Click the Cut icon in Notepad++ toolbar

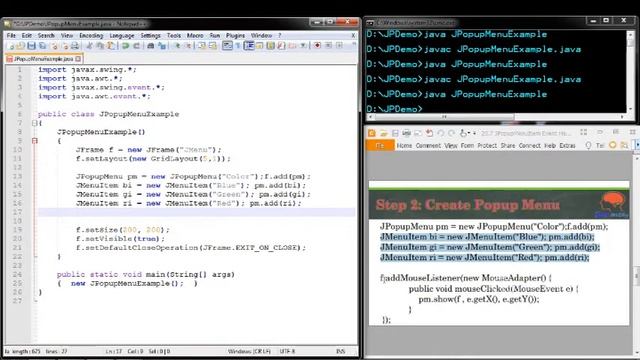click(89, 46)
